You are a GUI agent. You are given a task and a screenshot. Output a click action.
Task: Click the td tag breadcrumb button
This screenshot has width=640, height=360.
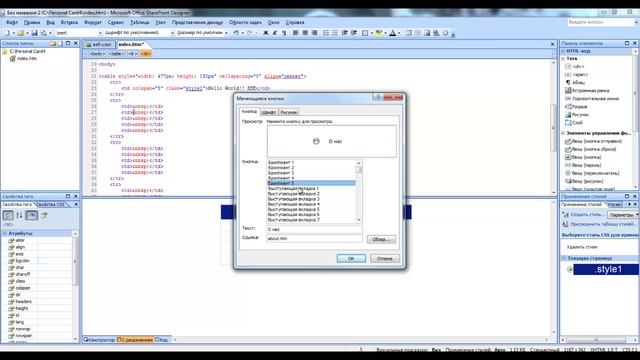(146, 53)
